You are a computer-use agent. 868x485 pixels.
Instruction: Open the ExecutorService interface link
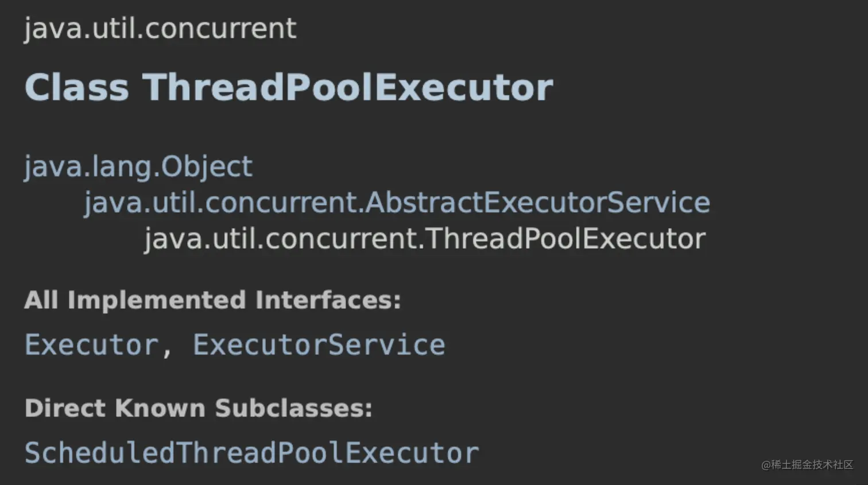[319, 345]
